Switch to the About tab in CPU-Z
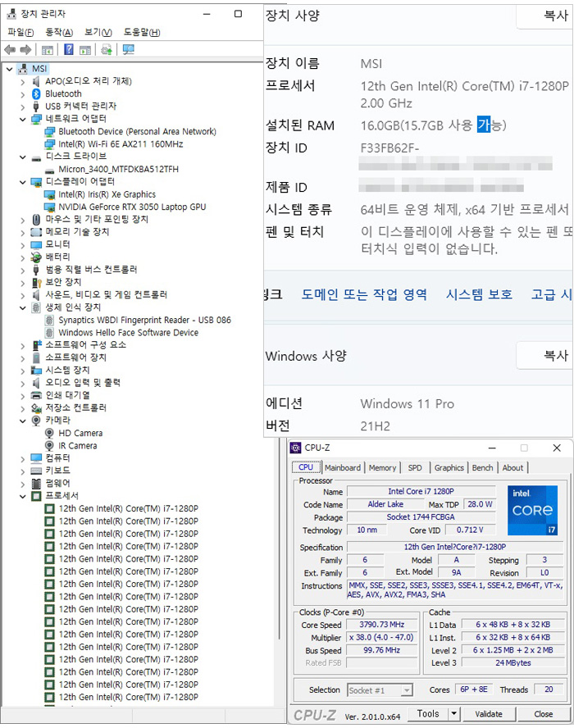Image resolution: width=574 pixels, height=728 pixels. (x=512, y=467)
